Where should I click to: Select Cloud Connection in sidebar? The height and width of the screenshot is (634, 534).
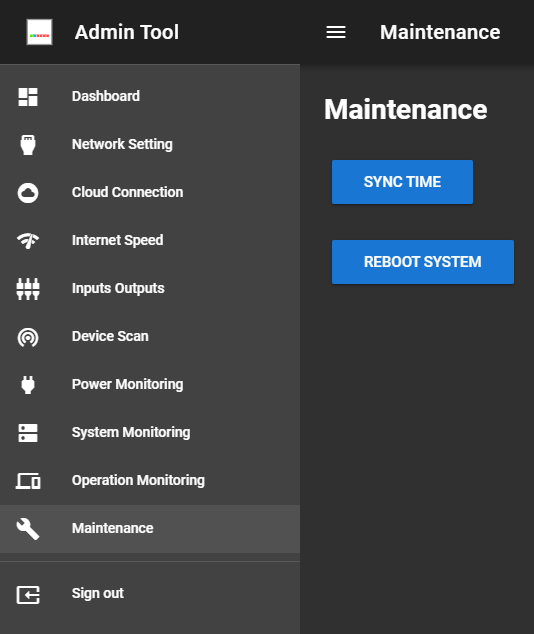click(x=150, y=192)
